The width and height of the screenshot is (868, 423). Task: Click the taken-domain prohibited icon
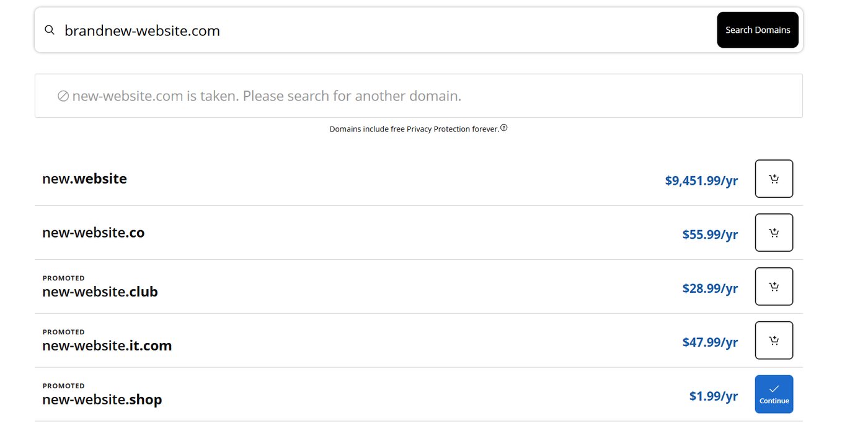tap(63, 96)
